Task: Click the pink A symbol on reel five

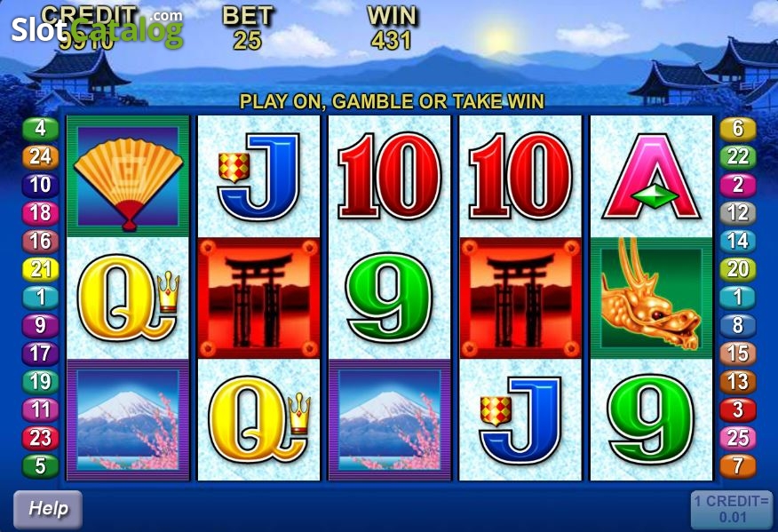Action: point(651,177)
